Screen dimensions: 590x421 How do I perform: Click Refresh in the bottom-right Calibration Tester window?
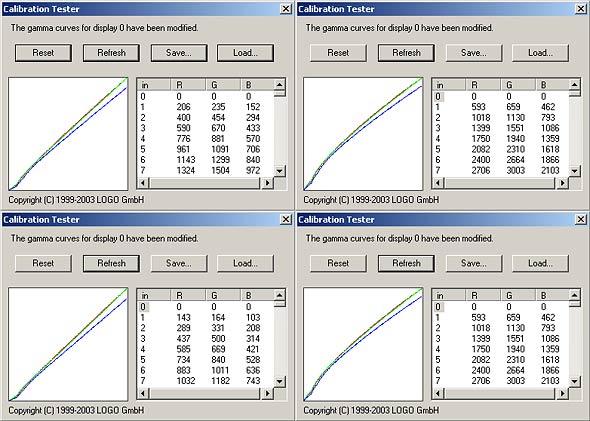406,263
